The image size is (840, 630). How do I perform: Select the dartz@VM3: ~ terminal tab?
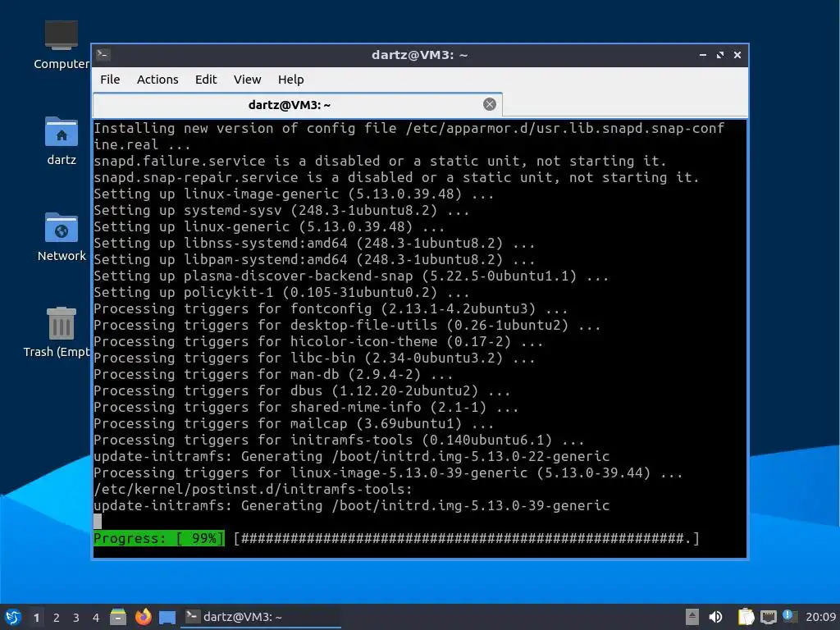[297, 104]
